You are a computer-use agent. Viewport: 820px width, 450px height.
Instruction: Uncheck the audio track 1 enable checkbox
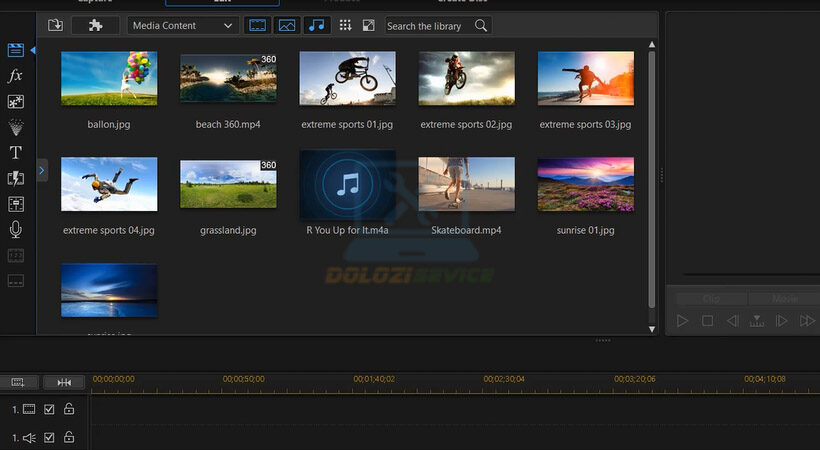click(49, 438)
